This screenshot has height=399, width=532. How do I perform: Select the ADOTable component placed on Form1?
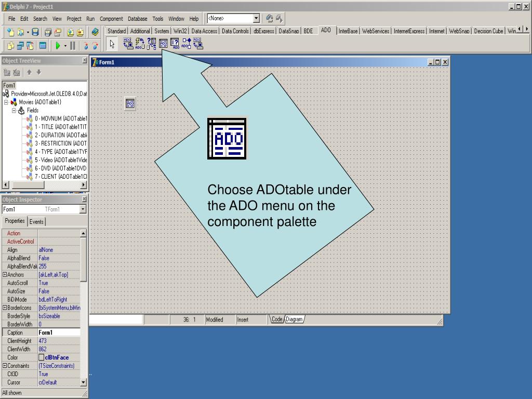coord(130,103)
